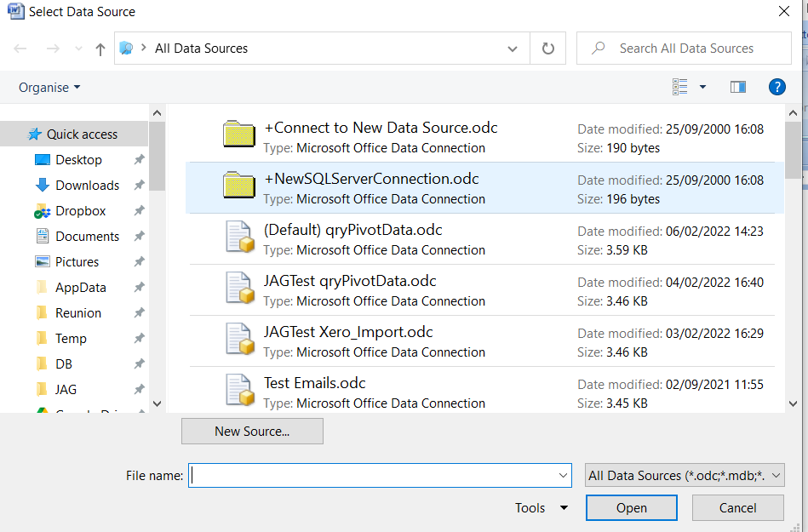Image resolution: width=808 pixels, height=532 pixels.
Task: Click the Documents icon in sidebar
Action: (x=43, y=237)
